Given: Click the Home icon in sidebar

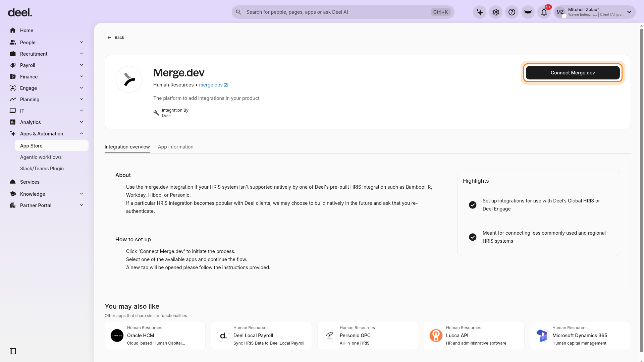Looking at the screenshot, I should coord(13,31).
